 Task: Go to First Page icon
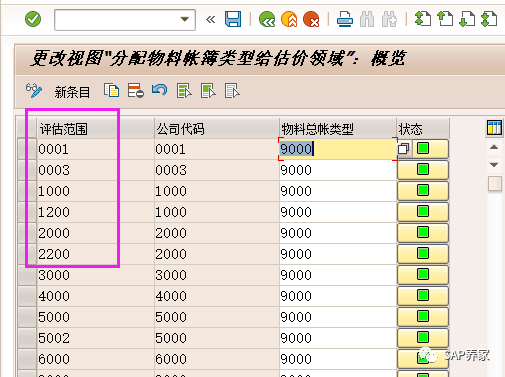[423, 19]
